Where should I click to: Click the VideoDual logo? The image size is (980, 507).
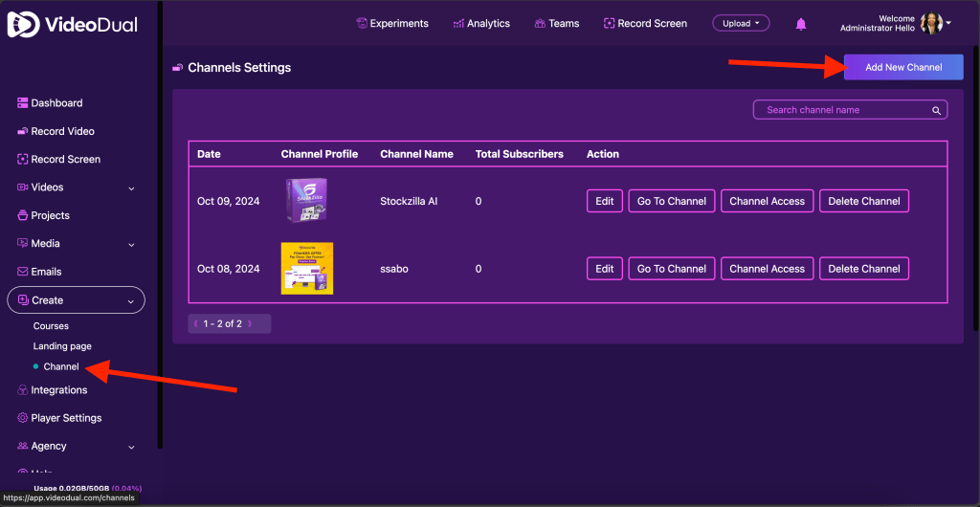(73, 25)
